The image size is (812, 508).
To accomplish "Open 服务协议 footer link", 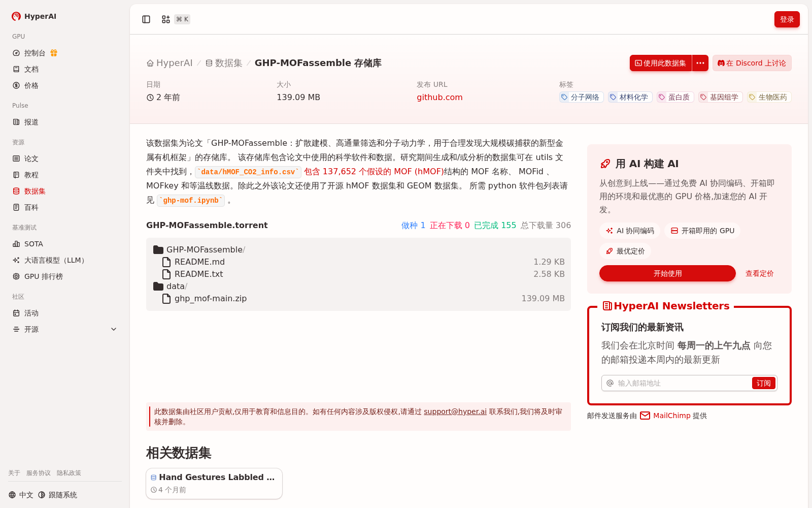I will pos(39,473).
